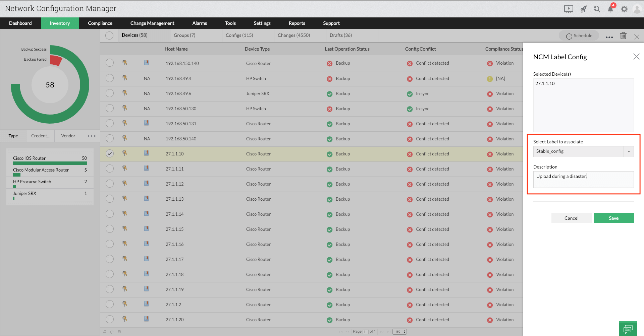Open the Settings gear in top toolbar
Image resolution: width=644 pixels, height=336 pixels.
pyautogui.click(x=624, y=9)
